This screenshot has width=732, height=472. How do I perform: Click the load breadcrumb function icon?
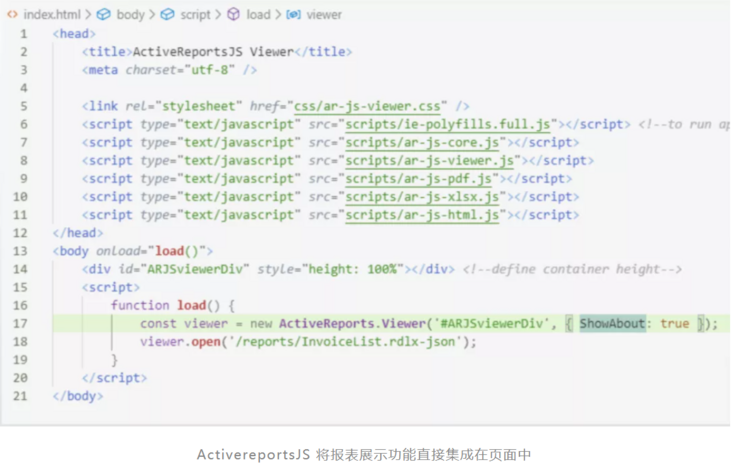pos(233,14)
